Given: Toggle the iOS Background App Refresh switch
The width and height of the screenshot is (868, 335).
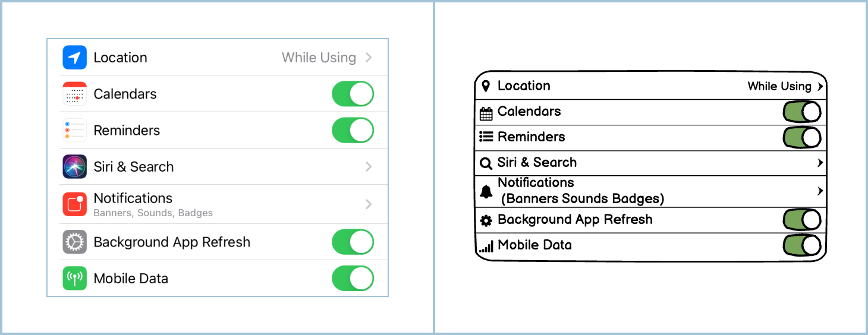Looking at the screenshot, I should (x=353, y=242).
